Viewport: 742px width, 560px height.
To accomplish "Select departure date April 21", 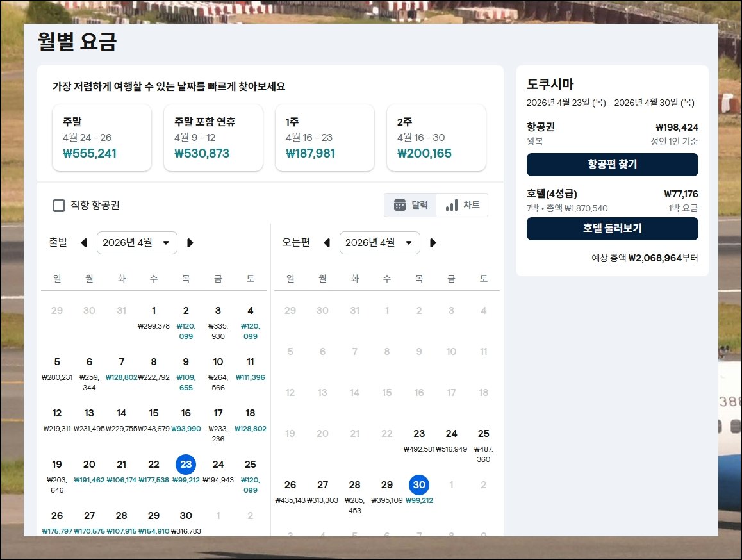I will 122,472.
